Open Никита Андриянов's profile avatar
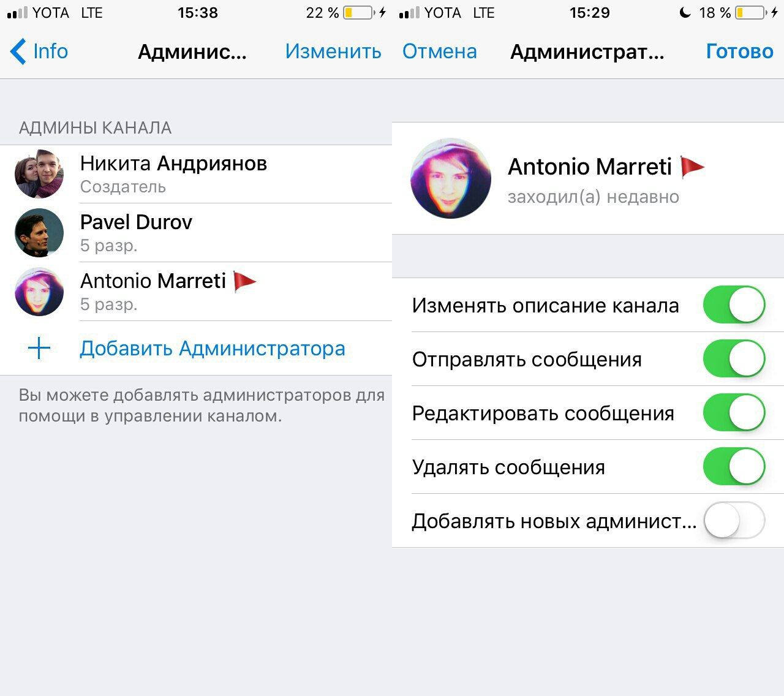This screenshot has height=696, width=784. [39, 174]
